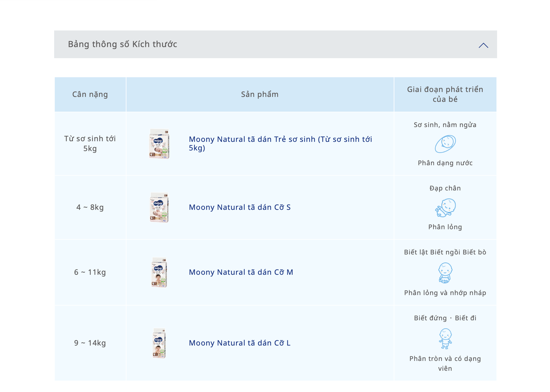Click the 'Cân nặng' column header
Viewport: 550px width, 392px height.
[x=90, y=94]
